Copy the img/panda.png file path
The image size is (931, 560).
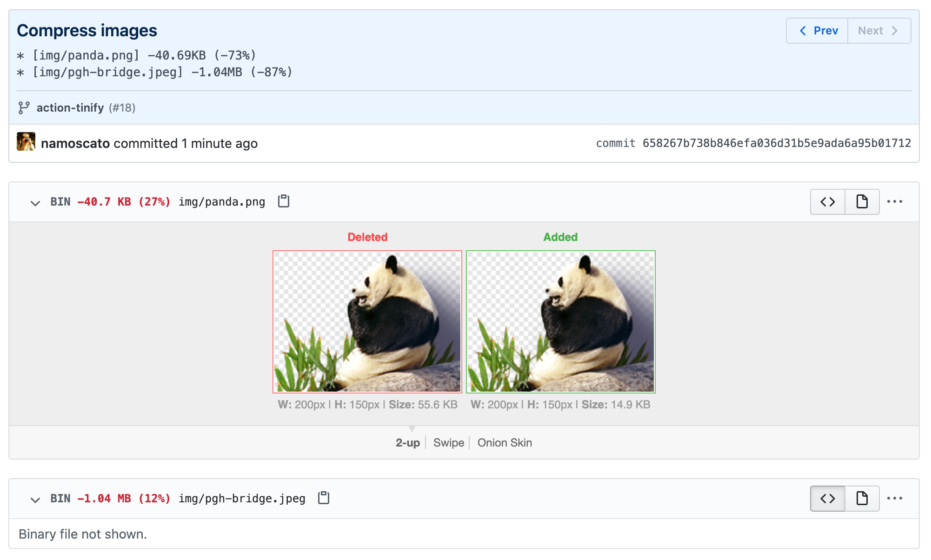(283, 201)
